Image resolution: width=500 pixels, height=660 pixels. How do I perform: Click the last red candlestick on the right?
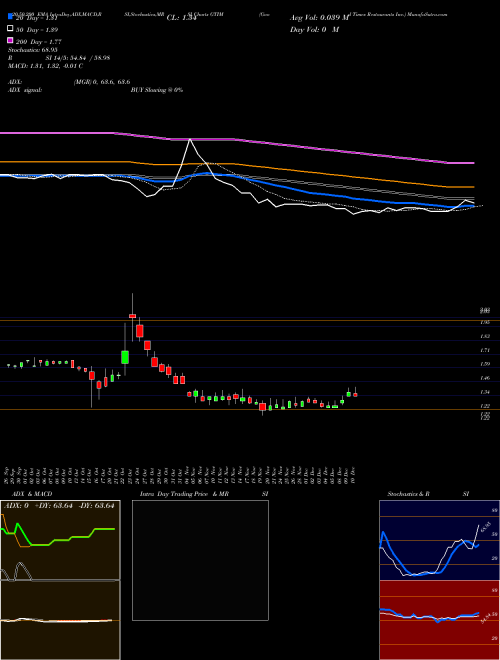(356, 395)
